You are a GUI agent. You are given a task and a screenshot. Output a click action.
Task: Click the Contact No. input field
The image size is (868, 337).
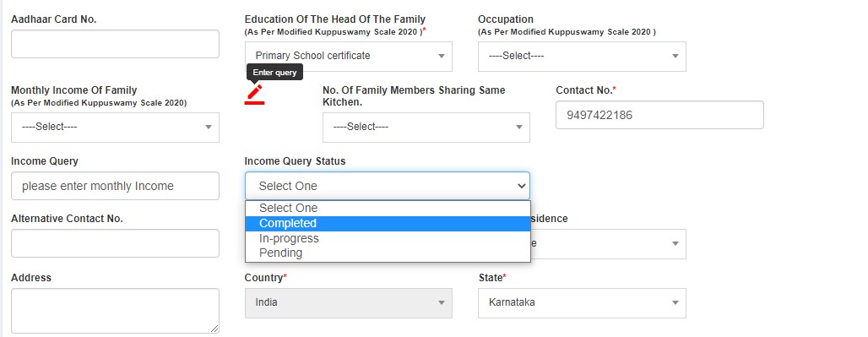click(659, 115)
